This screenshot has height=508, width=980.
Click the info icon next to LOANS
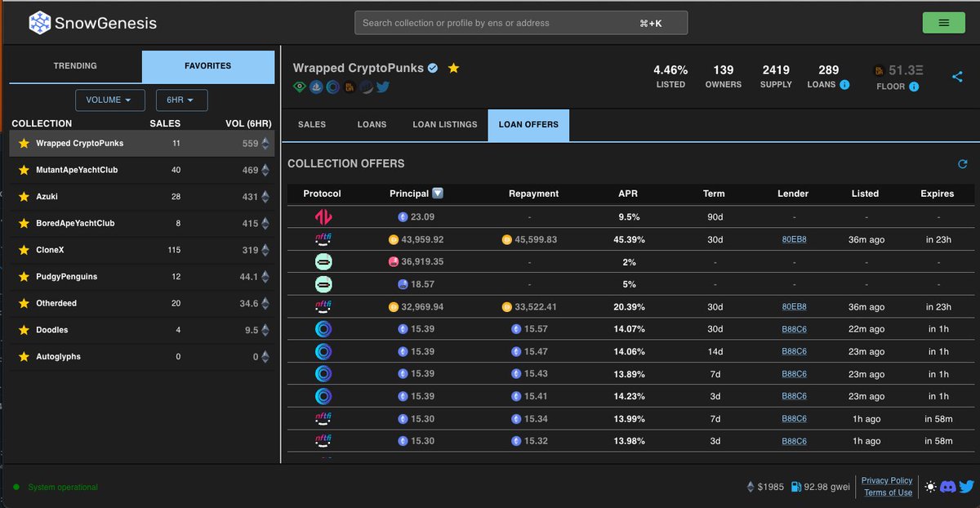[x=844, y=84]
